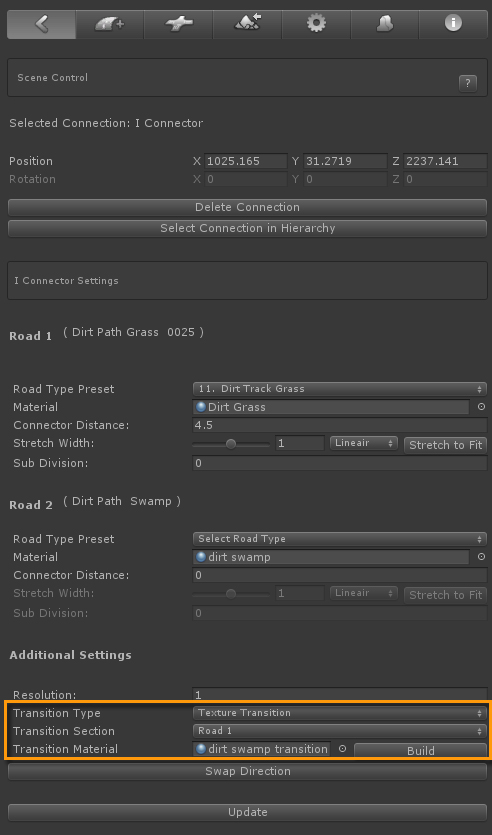This screenshot has height=835, width=492.
Task: Open the info toolbar icon
Action: click(453, 24)
